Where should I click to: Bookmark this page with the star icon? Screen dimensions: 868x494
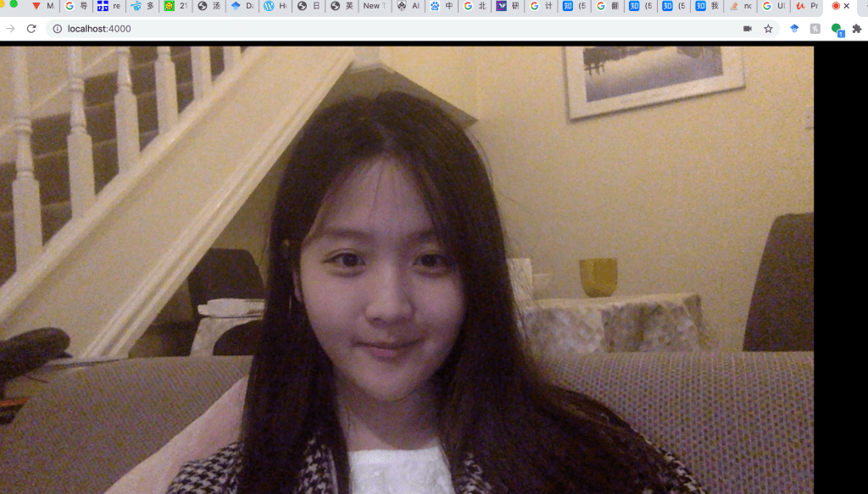tap(768, 29)
